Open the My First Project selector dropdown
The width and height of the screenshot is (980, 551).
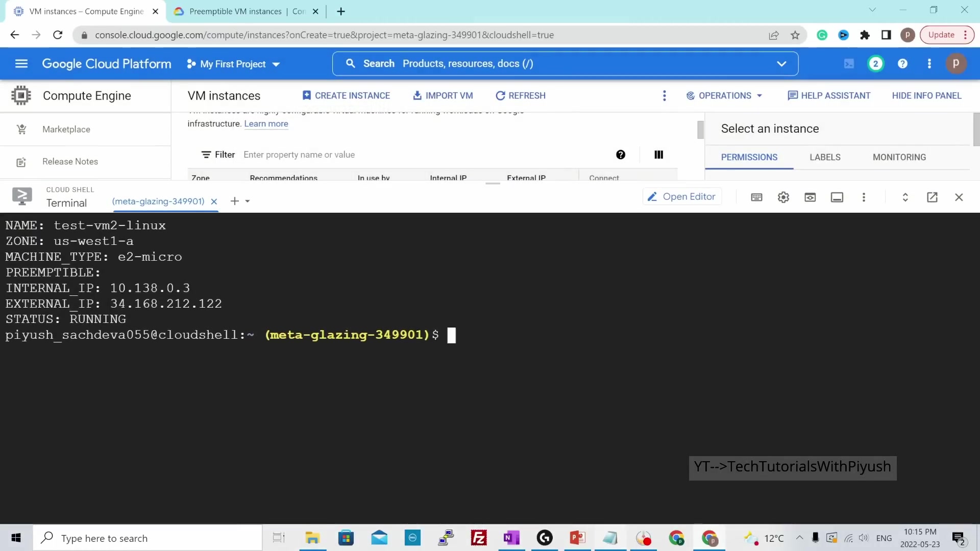coord(233,64)
